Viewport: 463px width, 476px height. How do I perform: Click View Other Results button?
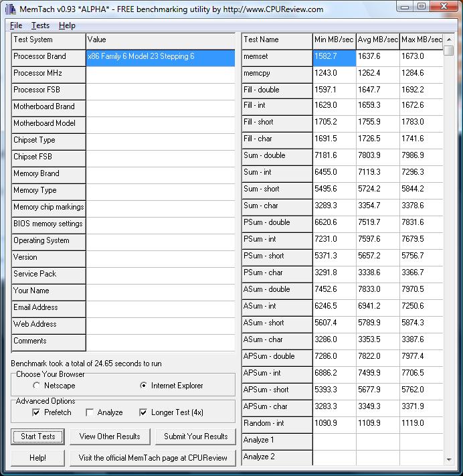coord(110,437)
